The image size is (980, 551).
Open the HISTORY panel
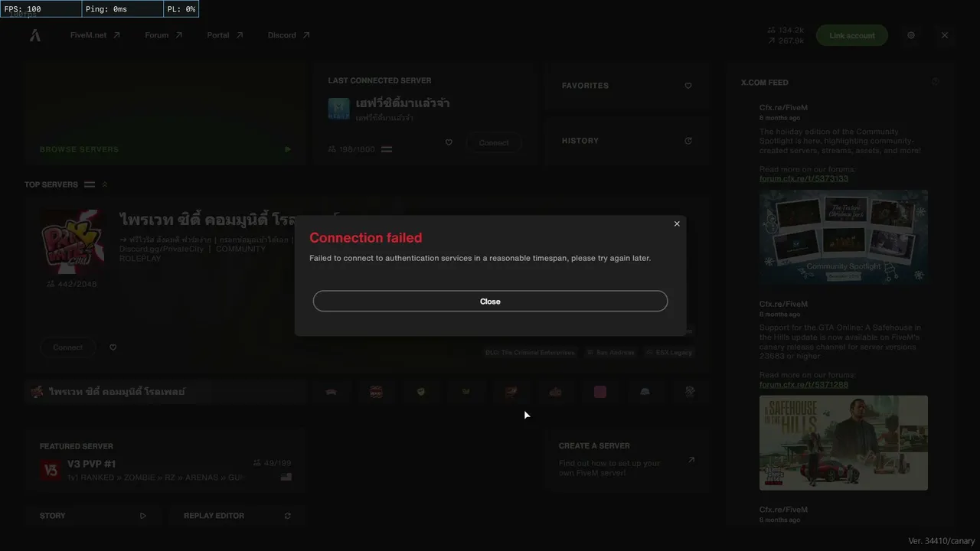pyautogui.click(x=626, y=141)
